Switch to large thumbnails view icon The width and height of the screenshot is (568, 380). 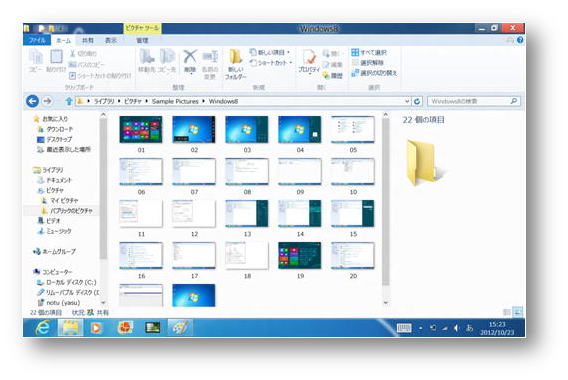518,312
